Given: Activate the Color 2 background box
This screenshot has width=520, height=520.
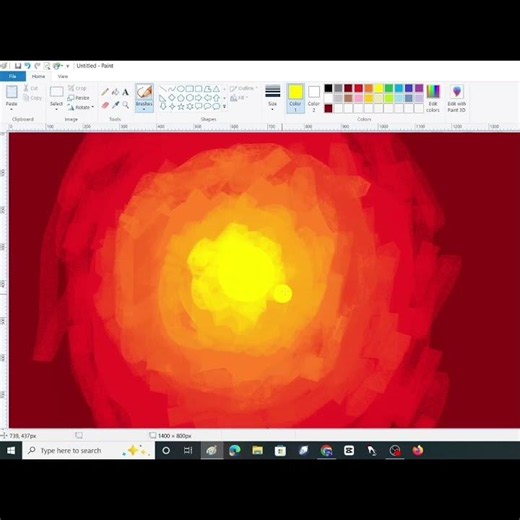Looking at the screenshot, I should pyautogui.click(x=314, y=98).
